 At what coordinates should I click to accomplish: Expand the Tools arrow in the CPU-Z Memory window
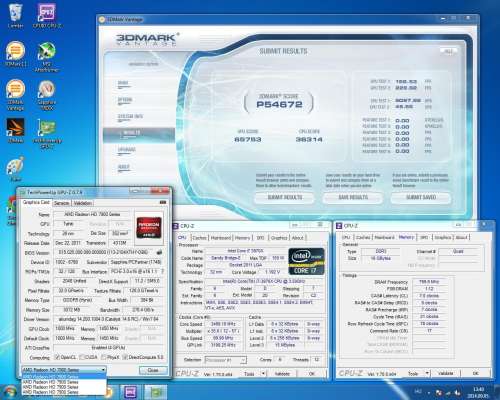tap(427, 373)
